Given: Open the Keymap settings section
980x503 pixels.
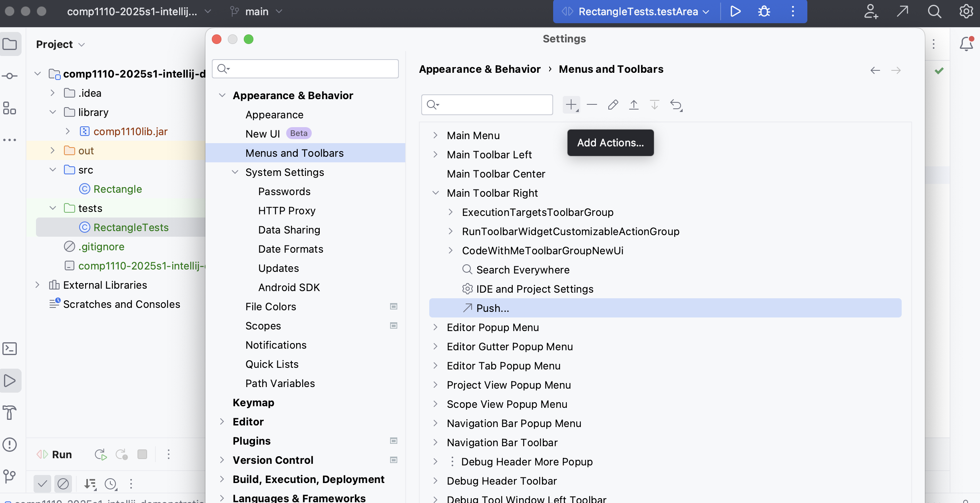Looking at the screenshot, I should click(x=253, y=403).
